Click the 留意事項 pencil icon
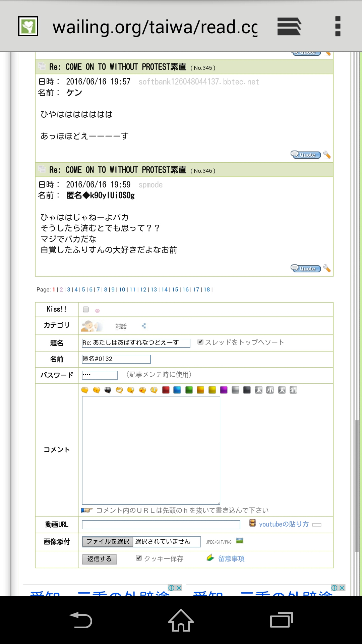 210,558
